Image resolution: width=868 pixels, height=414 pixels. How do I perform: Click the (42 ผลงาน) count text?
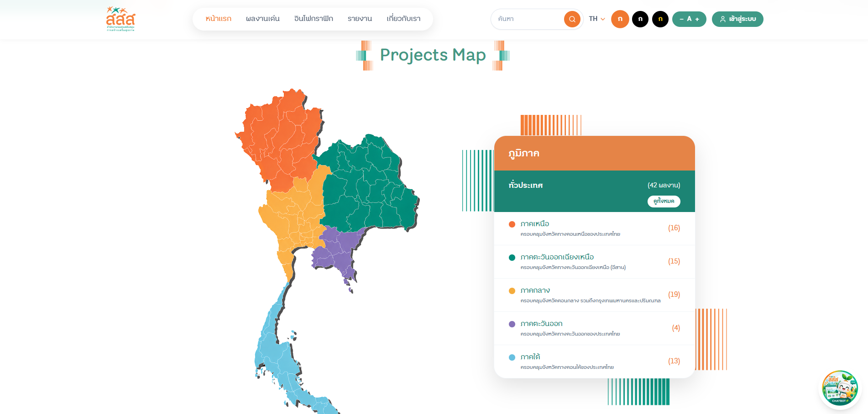(664, 185)
